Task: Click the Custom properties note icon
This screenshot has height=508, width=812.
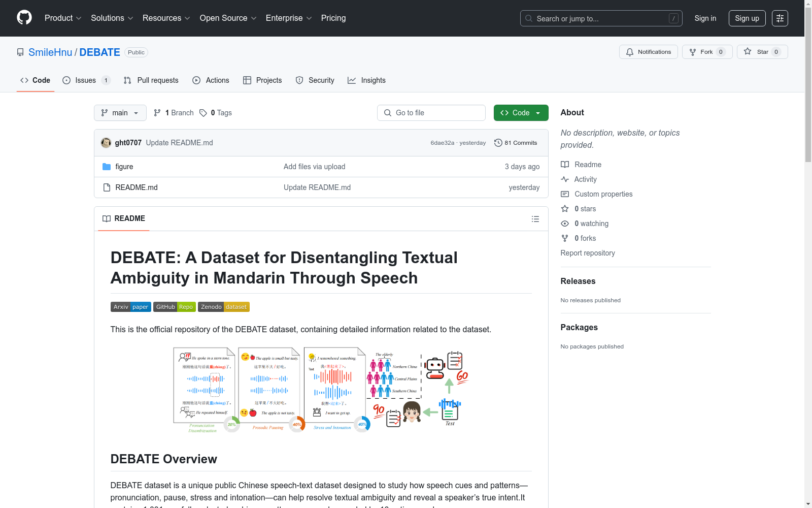Action: (x=565, y=194)
